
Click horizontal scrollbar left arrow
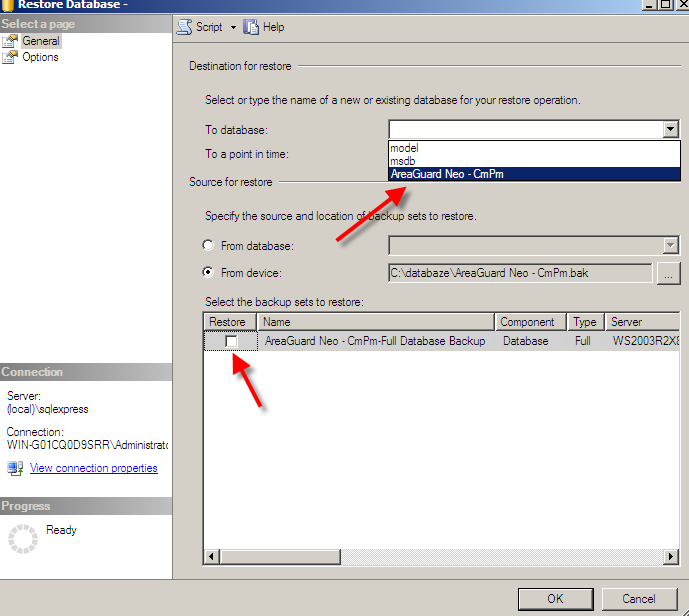click(212, 556)
